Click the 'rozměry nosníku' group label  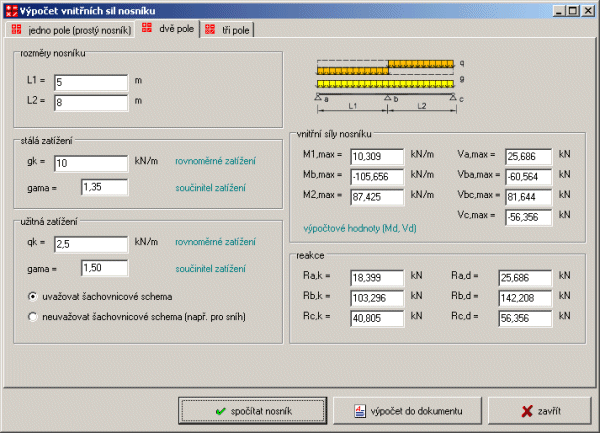53,53
